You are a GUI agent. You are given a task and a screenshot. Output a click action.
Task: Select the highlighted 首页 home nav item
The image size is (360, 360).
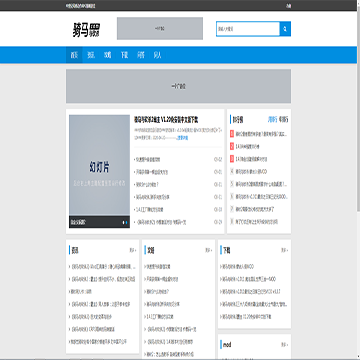pos(74,55)
